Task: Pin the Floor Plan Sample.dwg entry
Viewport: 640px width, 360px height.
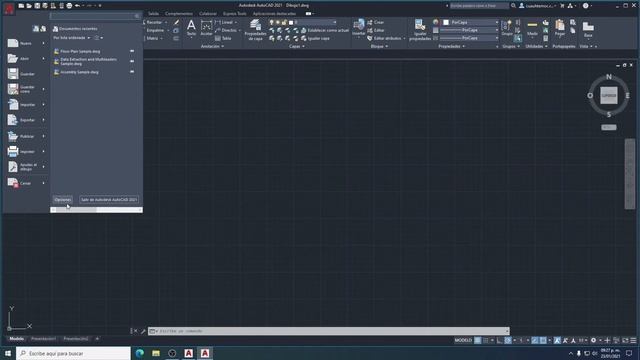Action: click(x=132, y=51)
